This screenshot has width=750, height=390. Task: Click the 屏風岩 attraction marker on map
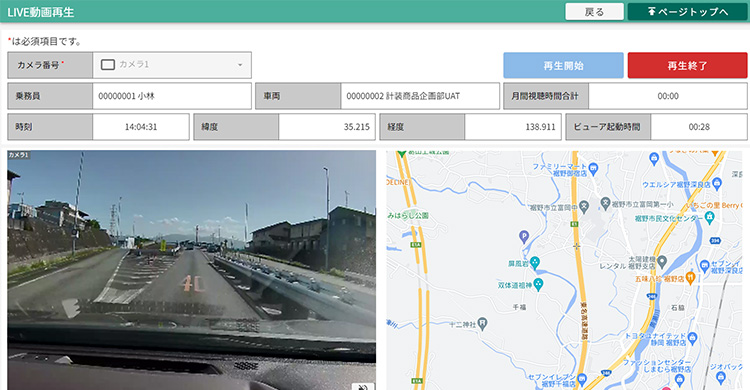click(x=535, y=262)
